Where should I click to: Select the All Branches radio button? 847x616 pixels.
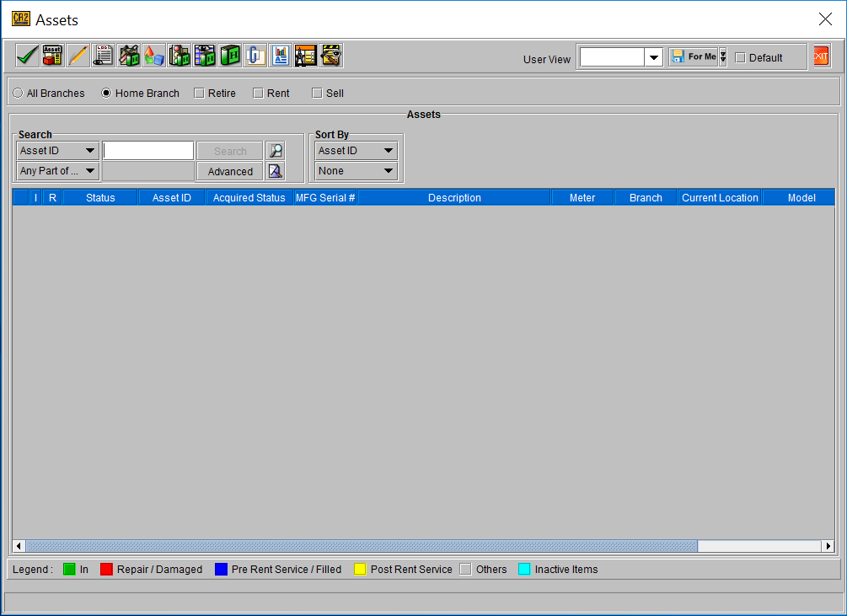pyautogui.click(x=18, y=93)
